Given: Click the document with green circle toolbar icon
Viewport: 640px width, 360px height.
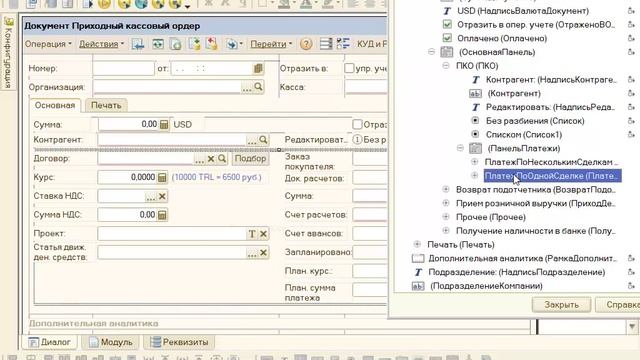Looking at the screenshot, I should click(x=176, y=44).
